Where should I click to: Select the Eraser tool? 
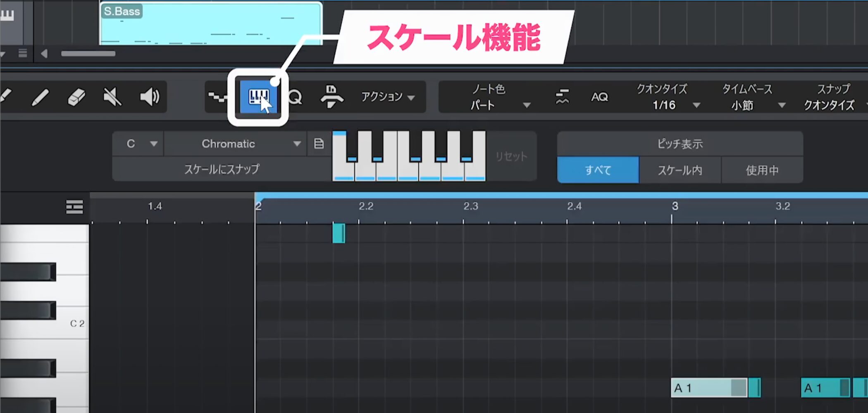(x=76, y=97)
